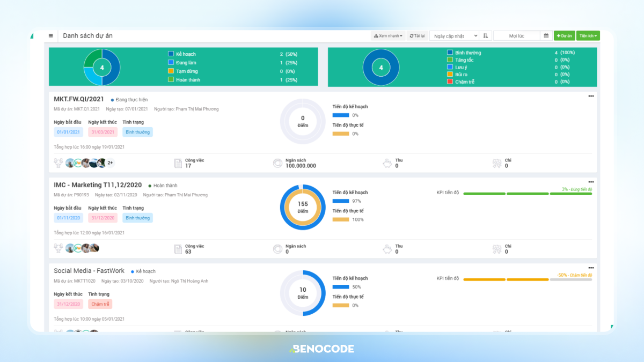Open the three-dot menu of Social Media - FastWork
Screen dimensions: 644x362
coord(591,268)
